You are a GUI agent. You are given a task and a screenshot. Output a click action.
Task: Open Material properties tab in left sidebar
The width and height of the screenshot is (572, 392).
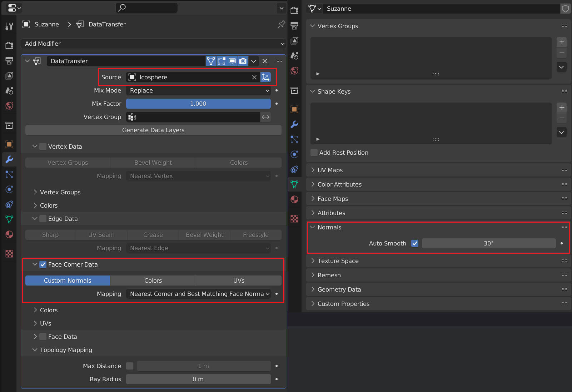[9, 234]
